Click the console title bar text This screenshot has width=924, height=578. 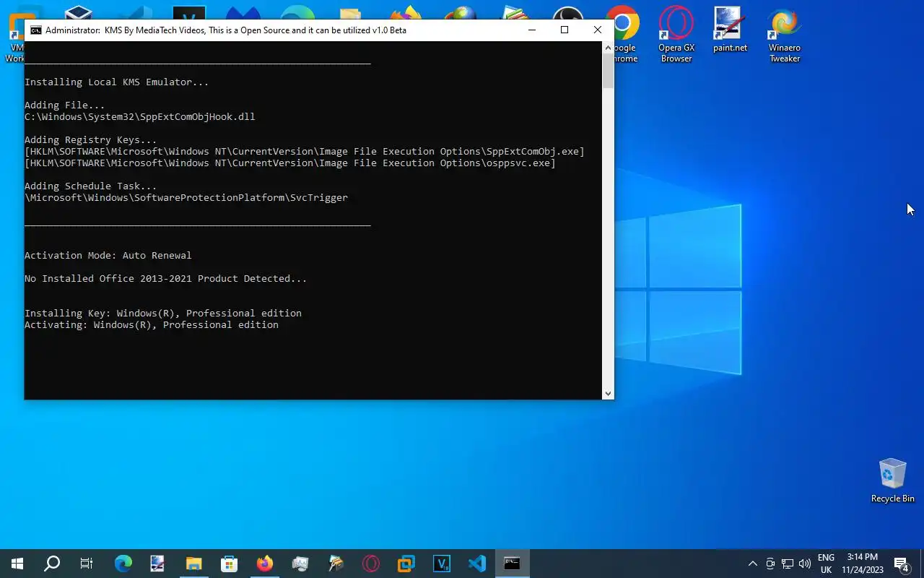point(226,30)
